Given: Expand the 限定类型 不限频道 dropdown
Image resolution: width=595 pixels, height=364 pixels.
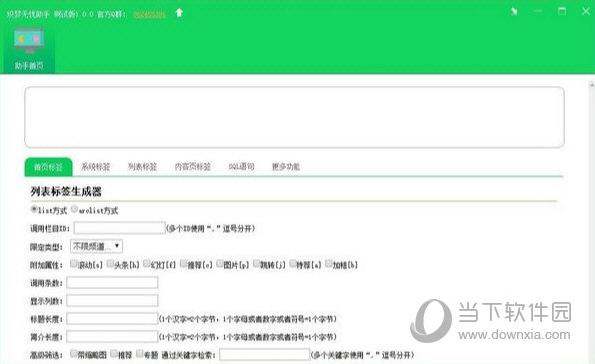Looking at the screenshot, I should click(x=97, y=247).
